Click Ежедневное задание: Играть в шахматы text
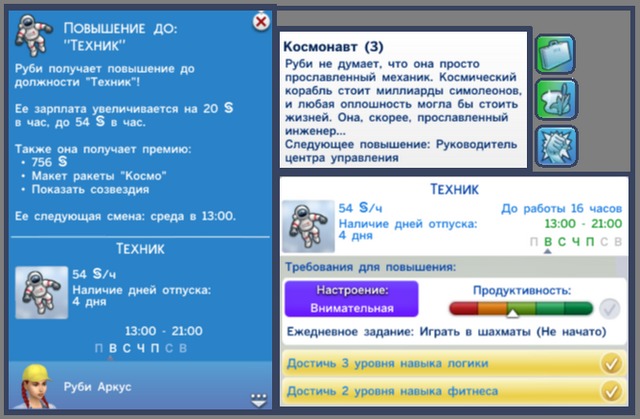 447,331
